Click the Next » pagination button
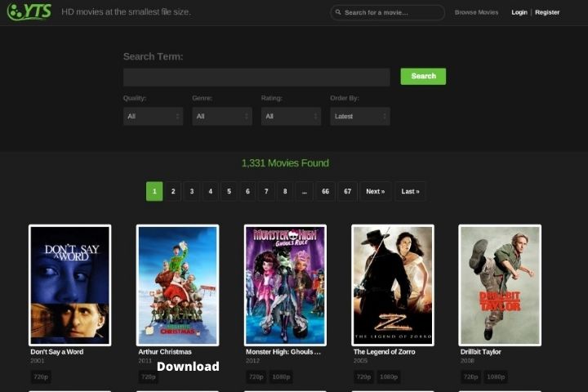The image size is (588, 392). click(x=376, y=191)
